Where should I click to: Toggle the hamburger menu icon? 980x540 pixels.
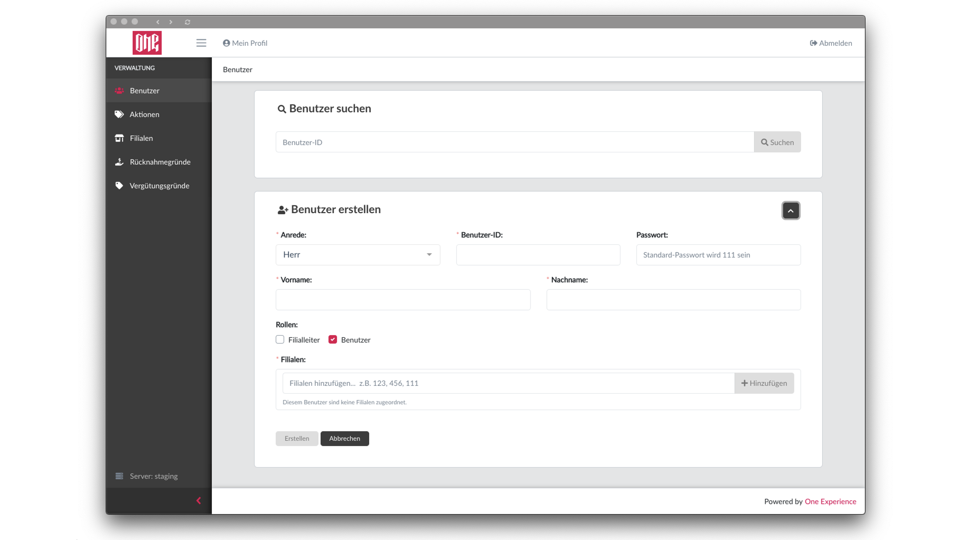pyautogui.click(x=201, y=43)
